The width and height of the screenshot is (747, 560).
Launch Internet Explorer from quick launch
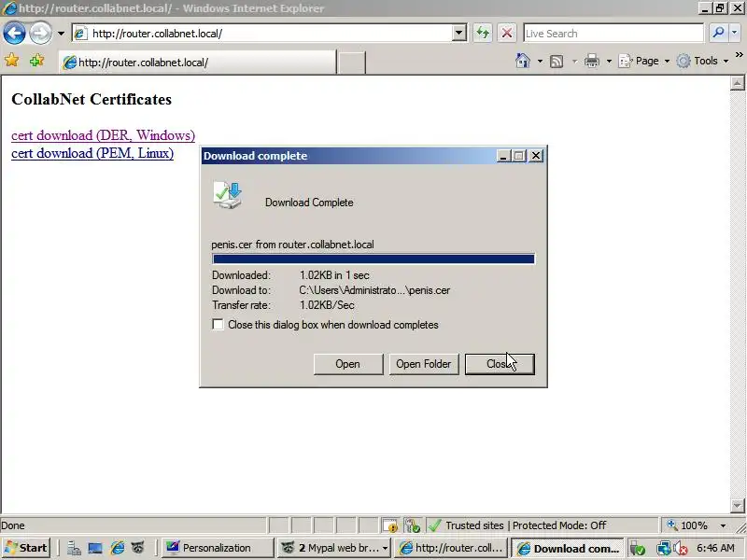pos(118,548)
